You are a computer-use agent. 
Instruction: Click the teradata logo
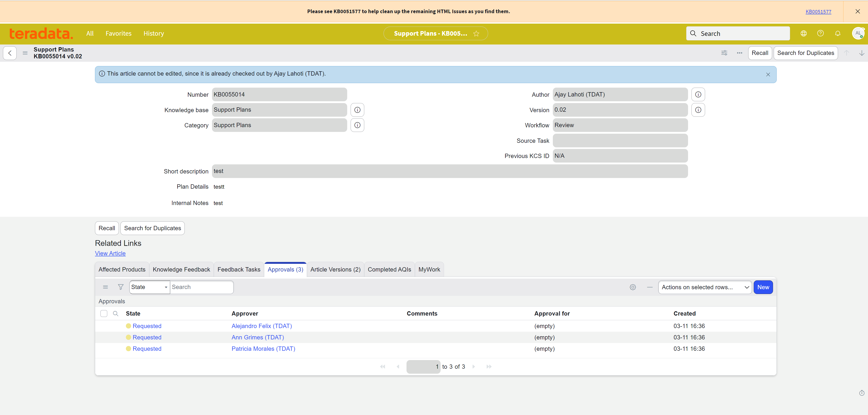(41, 33)
